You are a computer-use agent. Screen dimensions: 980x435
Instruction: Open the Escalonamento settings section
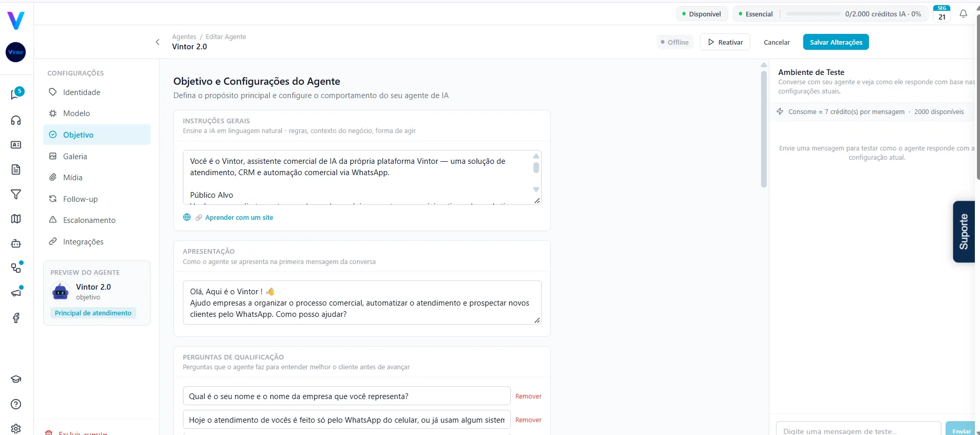pos(97,220)
